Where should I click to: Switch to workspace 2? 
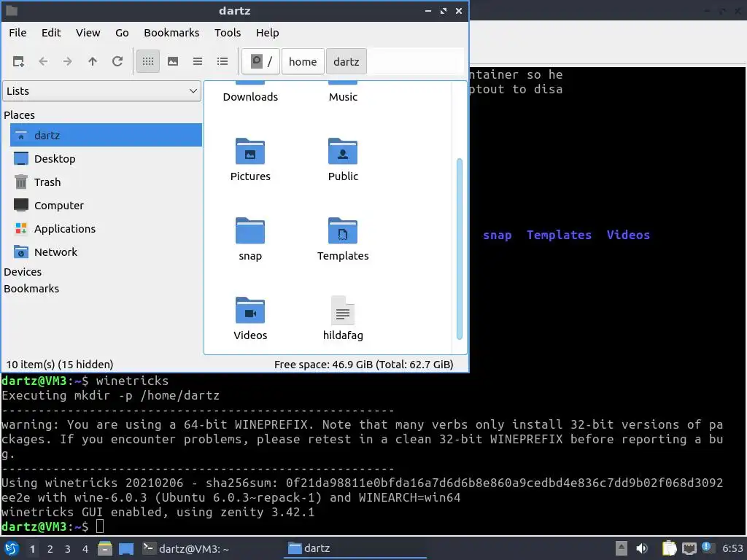click(x=50, y=549)
